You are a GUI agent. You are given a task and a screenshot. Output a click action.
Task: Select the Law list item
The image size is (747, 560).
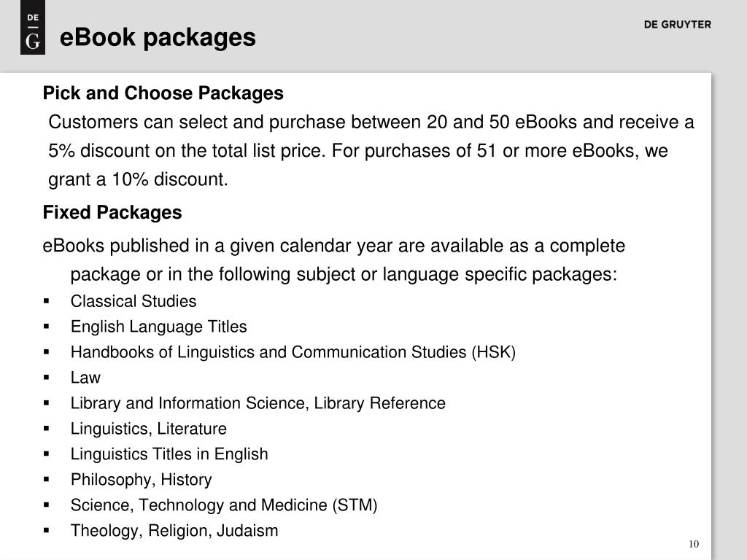[86, 378]
